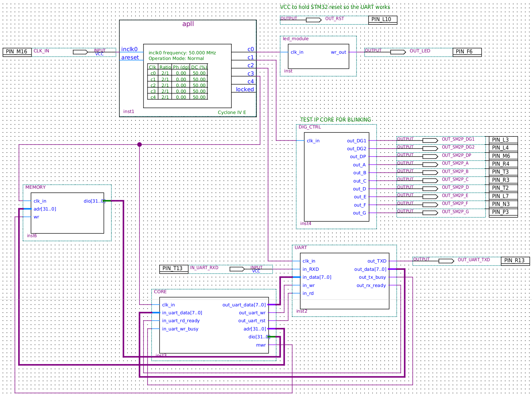Select the led_module block
This screenshot has height=396, width=532.
click(x=318, y=56)
